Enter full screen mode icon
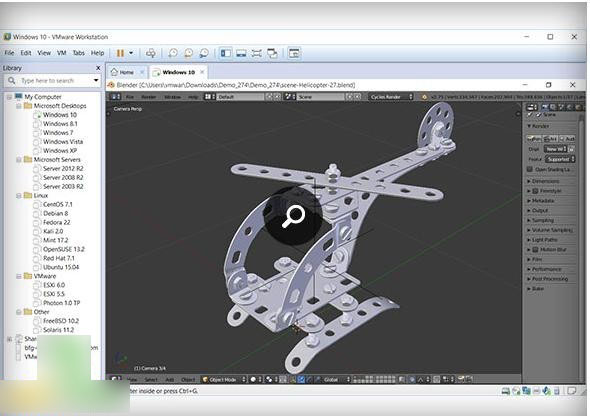Viewport: 590px width, 416px height. pos(257,53)
